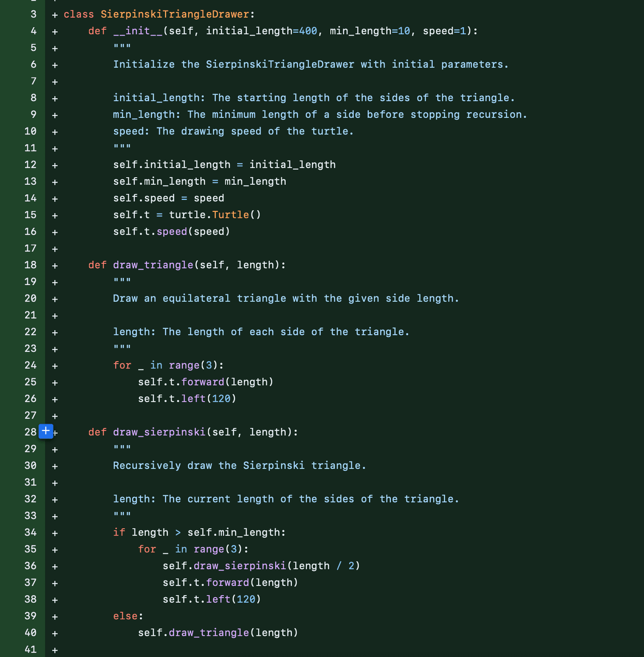Select line number 3 in the gutter
Screen dimensions: 644x657
point(34,14)
